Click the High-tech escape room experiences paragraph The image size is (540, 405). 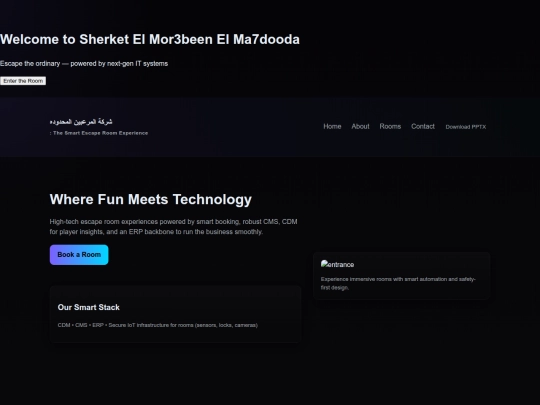pos(174,227)
